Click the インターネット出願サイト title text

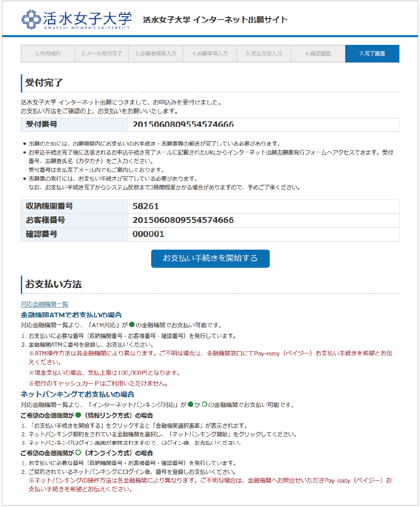(x=215, y=19)
